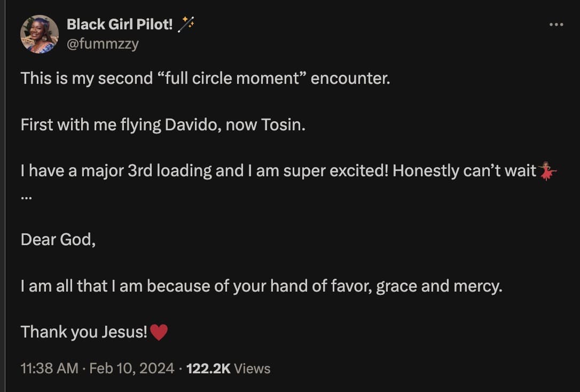Click the "Thank you Jesus!" text
Viewport: 580px width, 392px height.
coord(84,332)
